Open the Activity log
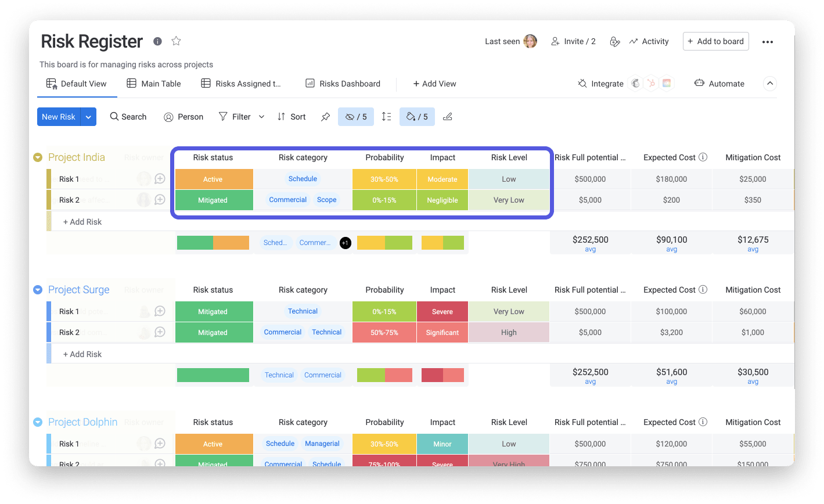This screenshot has width=824, height=504. pyautogui.click(x=649, y=41)
